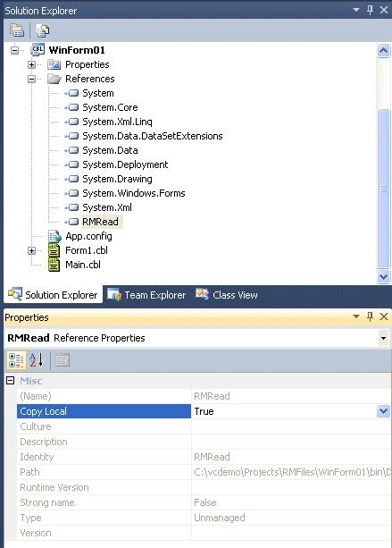This screenshot has width=392, height=548.
Task: Select the Categorized view icon in Properties
Action: pos(16,360)
